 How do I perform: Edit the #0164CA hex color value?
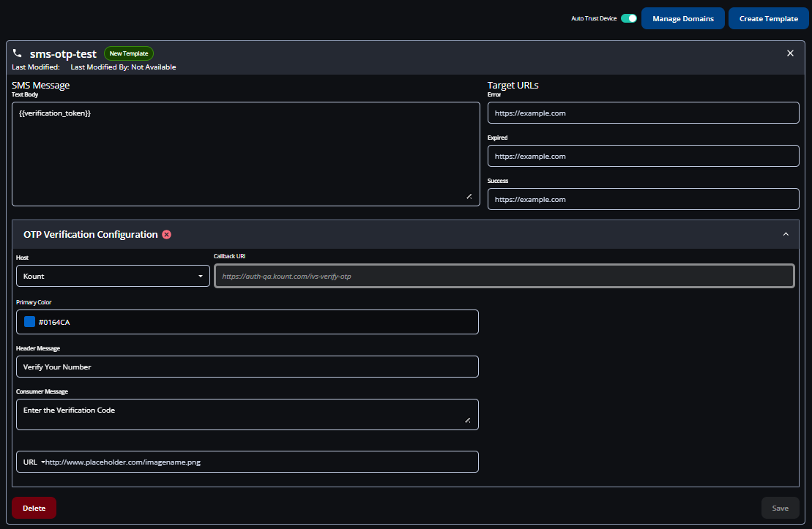pyautogui.click(x=54, y=323)
